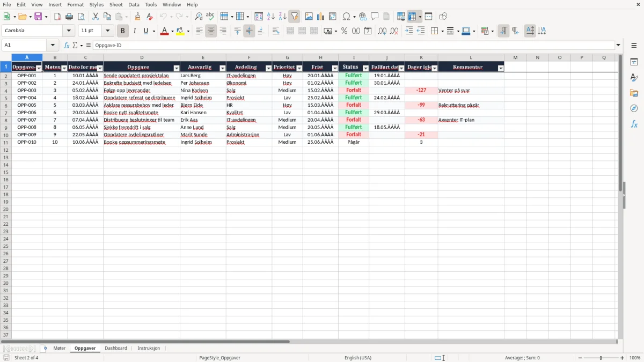The height and width of the screenshot is (362, 644).
Task: Switch to the Instruksjon sheet tab
Action: pos(149,349)
